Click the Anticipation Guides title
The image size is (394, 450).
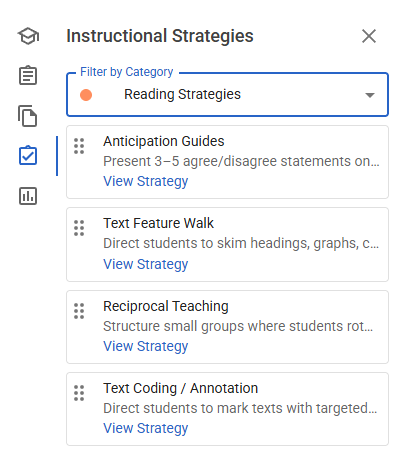point(164,141)
